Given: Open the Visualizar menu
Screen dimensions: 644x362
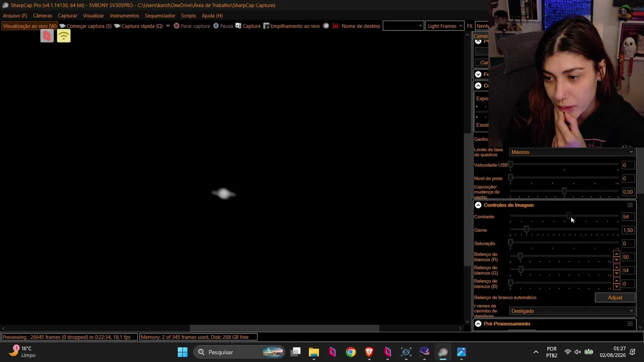Looking at the screenshot, I should coord(94,16).
